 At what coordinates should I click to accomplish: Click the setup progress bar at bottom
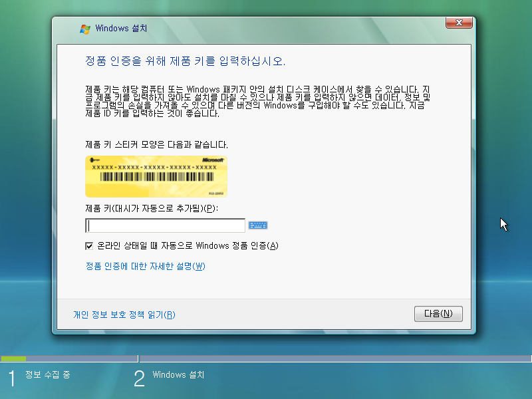pyautogui.click(x=266, y=358)
